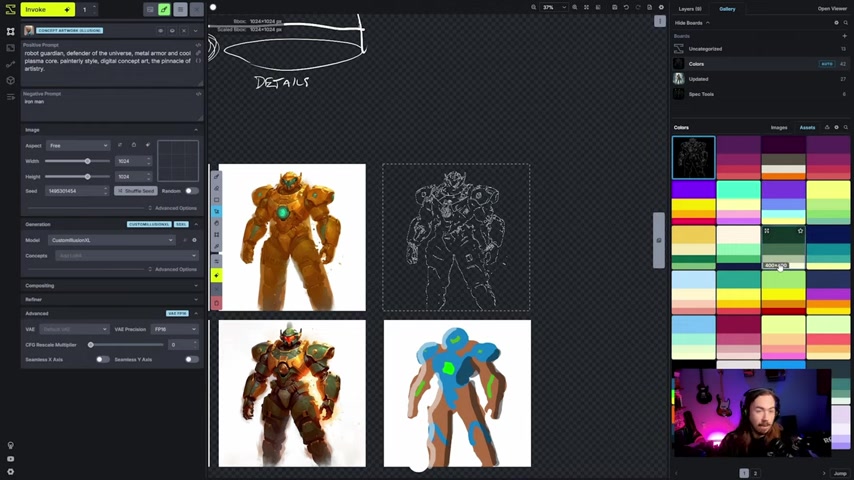Click the second eye icon in style preset row
This screenshot has width=854, height=480.
(x=172, y=31)
